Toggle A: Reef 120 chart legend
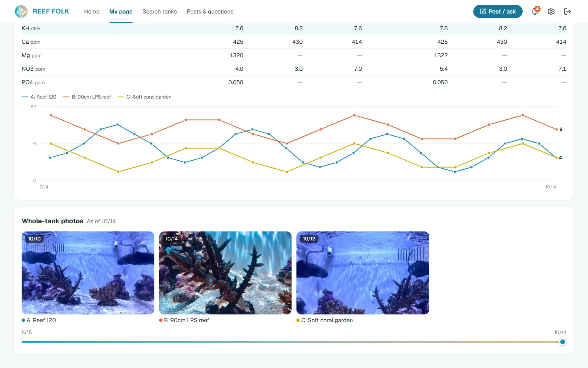This screenshot has width=588, height=368. click(x=39, y=97)
